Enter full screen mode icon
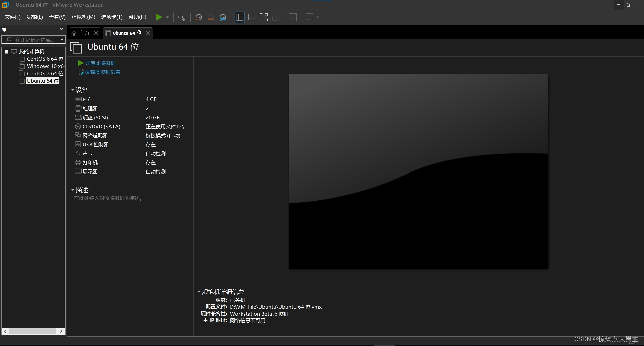Screen dimensions: 644x346 pos(264,17)
